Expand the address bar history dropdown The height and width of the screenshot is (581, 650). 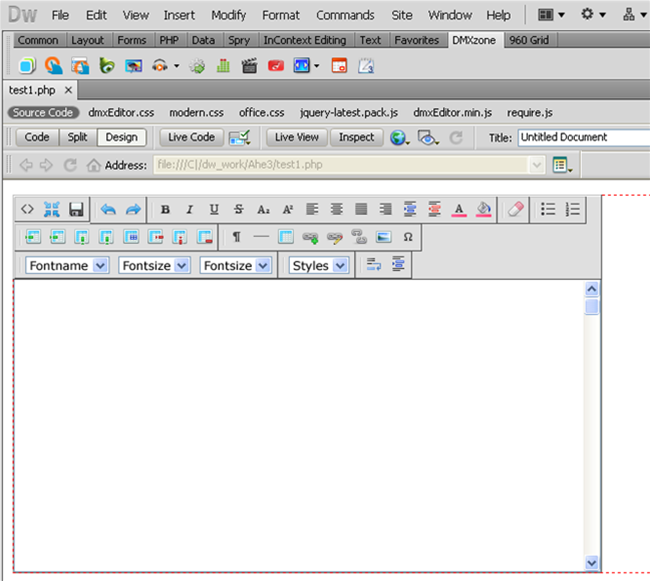tap(536, 165)
